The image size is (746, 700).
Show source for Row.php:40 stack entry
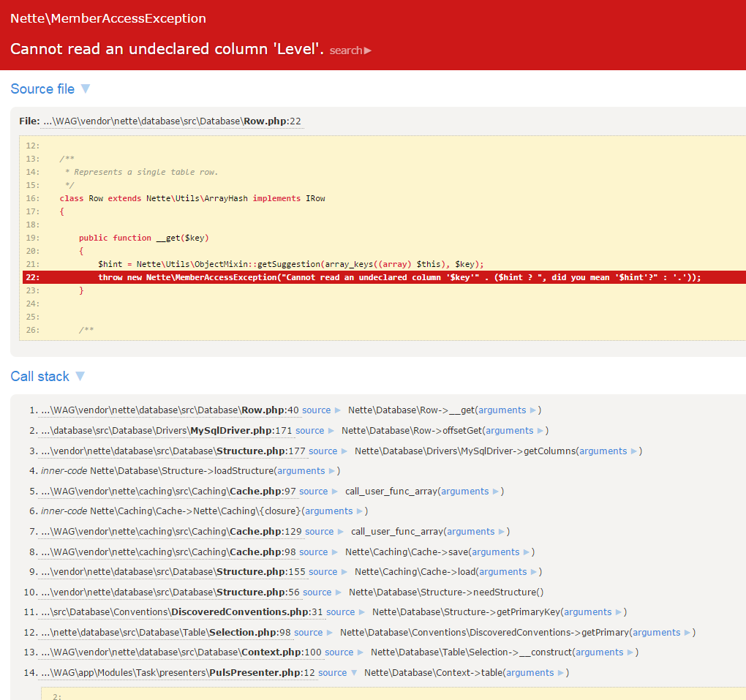pyautogui.click(x=317, y=410)
